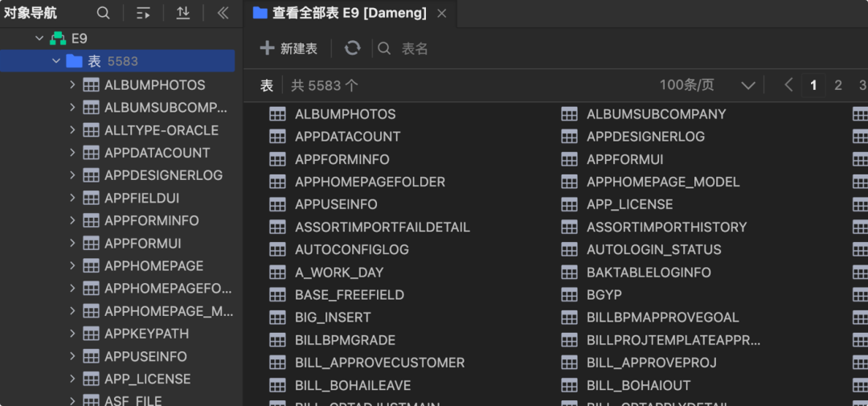868x406 pixels.
Task: Collapse the E9 schema node
Action: click(x=39, y=39)
